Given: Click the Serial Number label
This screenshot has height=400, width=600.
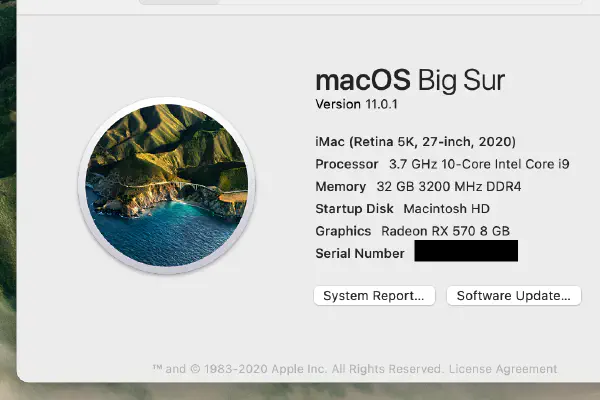Looking at the screenshot, I should click(x=360, y=253).
